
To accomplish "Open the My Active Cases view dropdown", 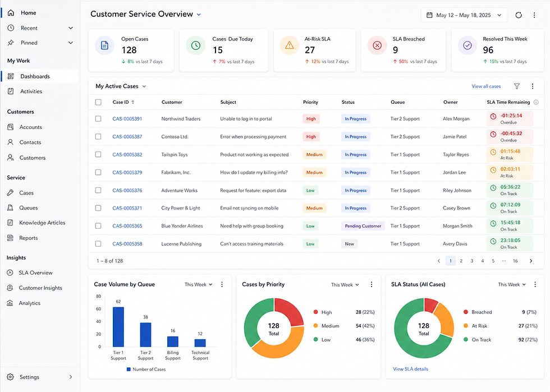I will click(x=144, y=86).
